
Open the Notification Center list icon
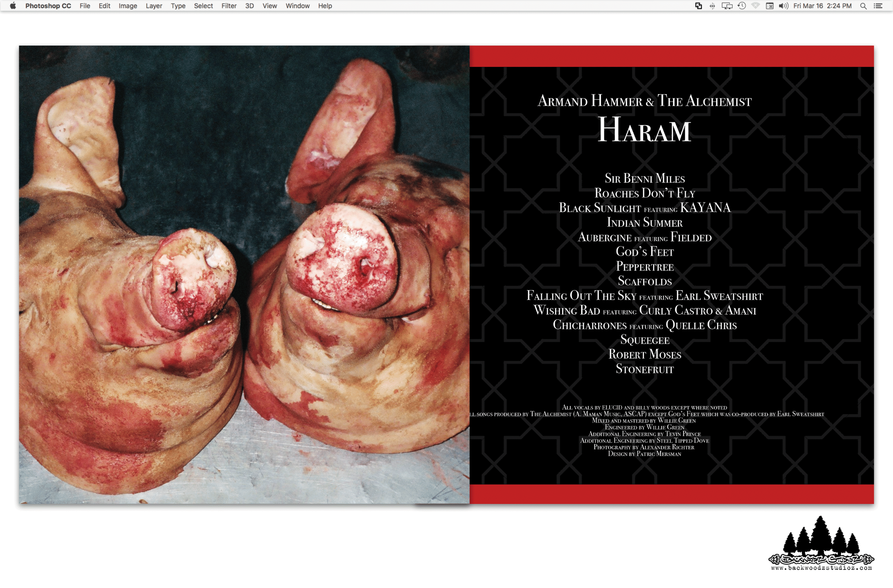[x=878, y=6]
